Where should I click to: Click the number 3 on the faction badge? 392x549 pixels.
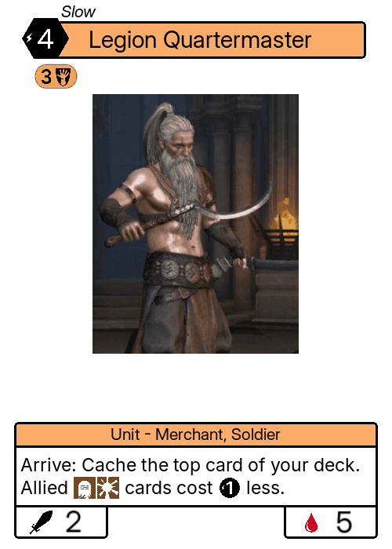tap(46, 76)
